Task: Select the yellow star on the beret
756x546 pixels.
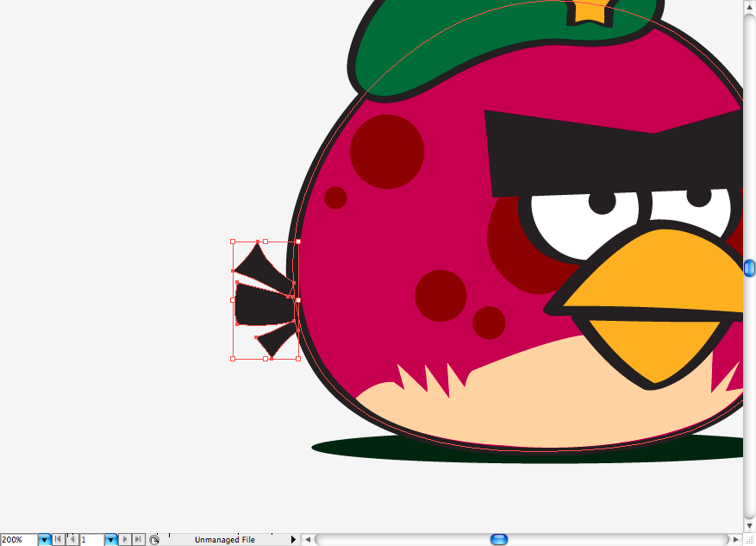Action: [x=589, y=13]
